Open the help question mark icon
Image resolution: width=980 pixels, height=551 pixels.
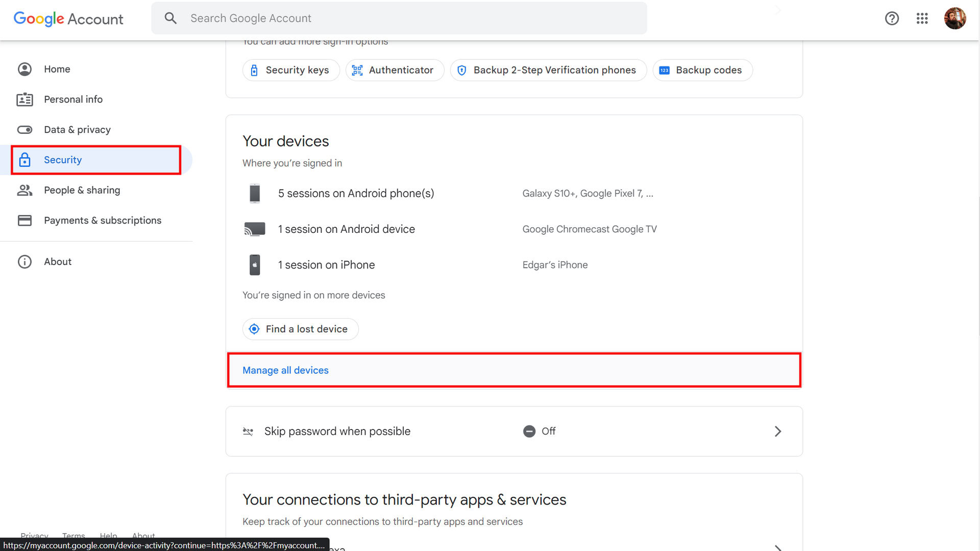(892, 18)
